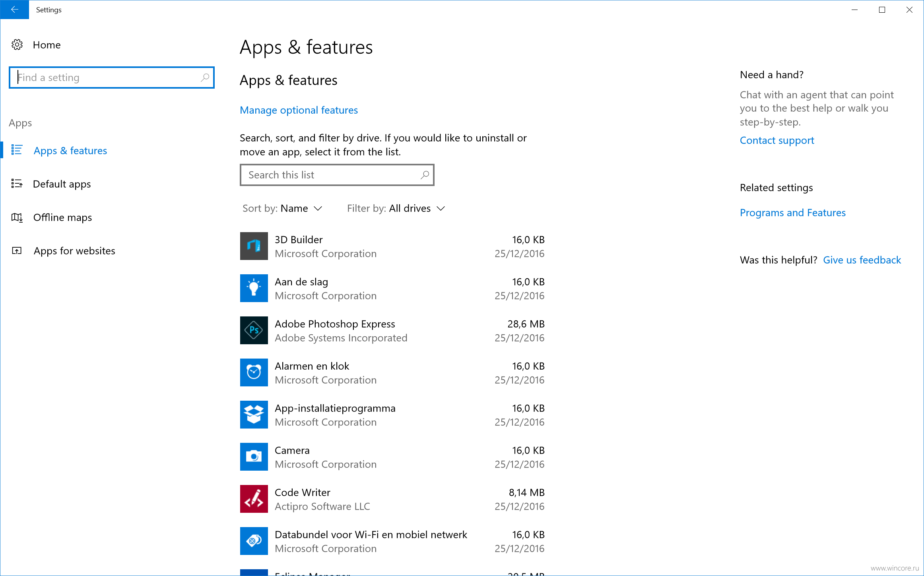Open Apps for websites page
This screenshot has width=924, height=576.
click(74, 251)
